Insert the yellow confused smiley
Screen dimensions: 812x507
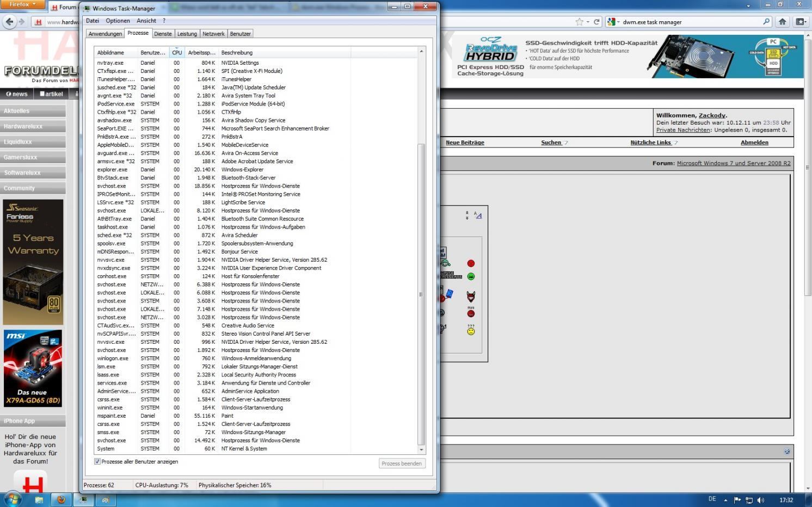pyautogui.click(x=471, y=330)
